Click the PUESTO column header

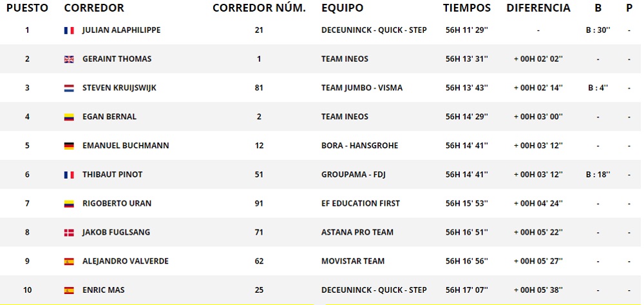coord(27,8)
